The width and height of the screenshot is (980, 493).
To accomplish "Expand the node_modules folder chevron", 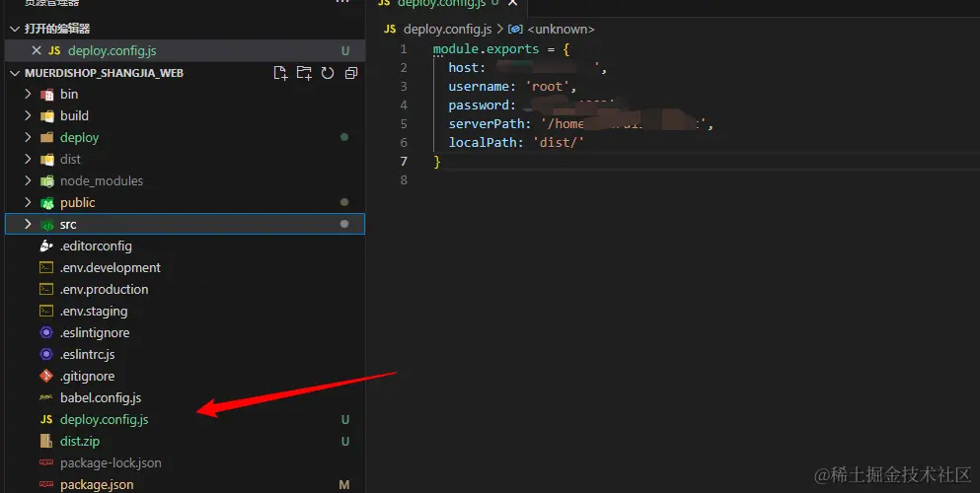I will pos(28,181).
